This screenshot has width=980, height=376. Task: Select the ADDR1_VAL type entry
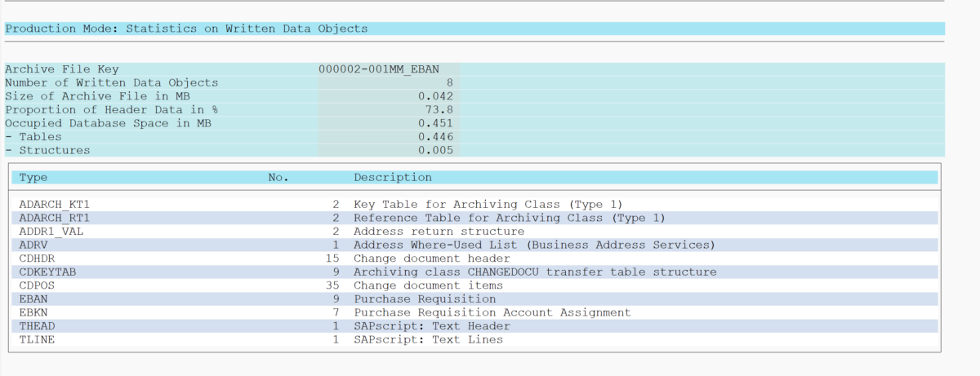click(51, 231)
